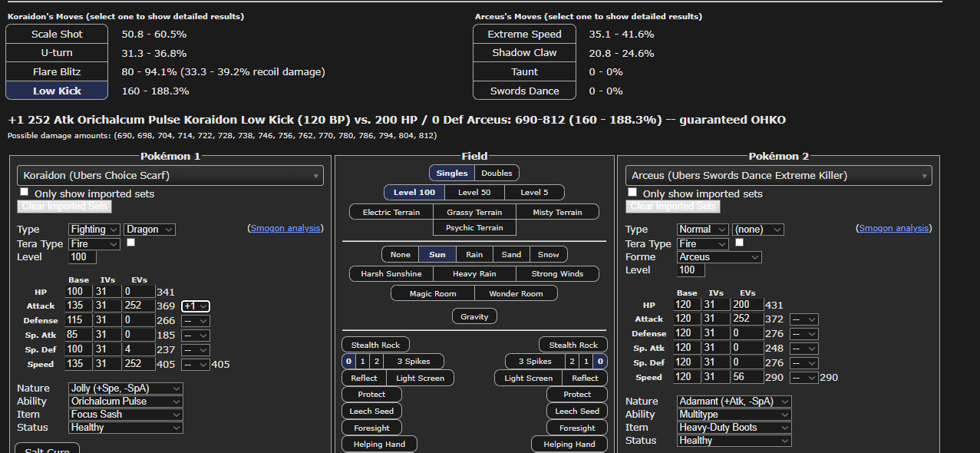
Task: Toggle Misty Terrain
Action: [558, 212]
